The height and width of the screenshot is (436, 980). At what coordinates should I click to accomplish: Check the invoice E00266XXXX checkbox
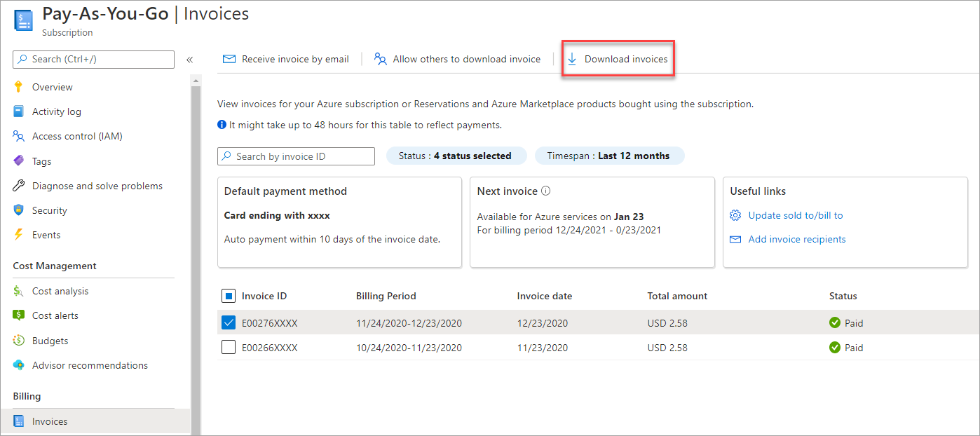click(x=229, y=348)
